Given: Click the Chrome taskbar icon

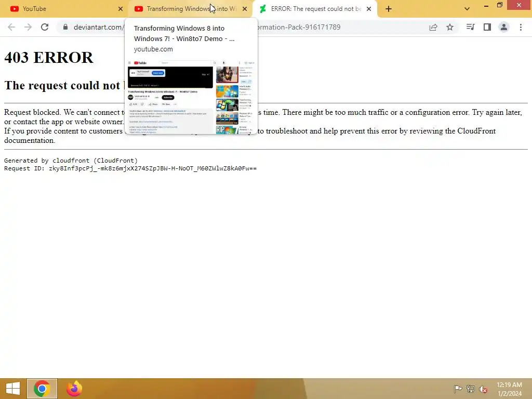Looking at the screenshot, I should click(42, 389).
